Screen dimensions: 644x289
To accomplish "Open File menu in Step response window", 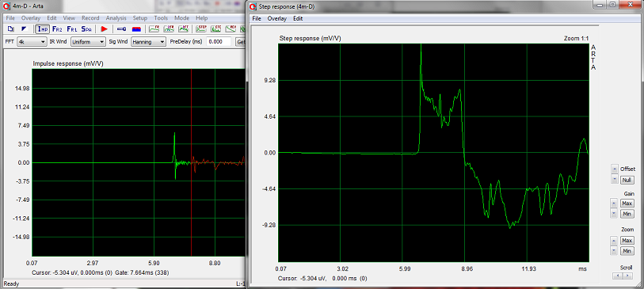I will (257, 18).
